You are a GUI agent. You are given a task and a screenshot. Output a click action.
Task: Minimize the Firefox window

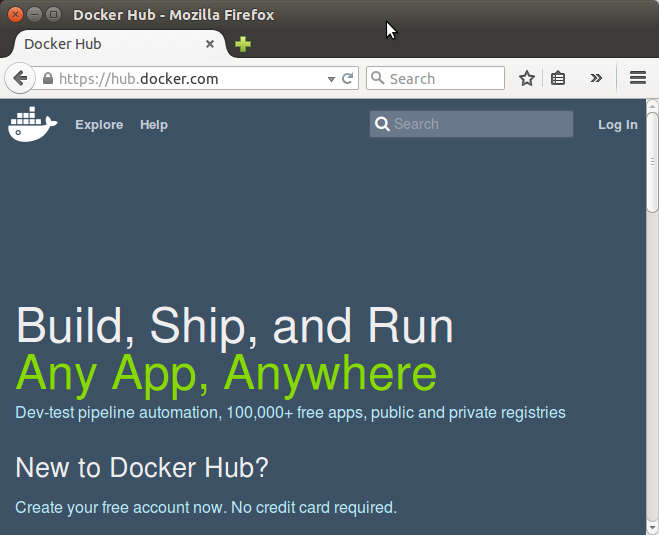(x=34, y=15)
